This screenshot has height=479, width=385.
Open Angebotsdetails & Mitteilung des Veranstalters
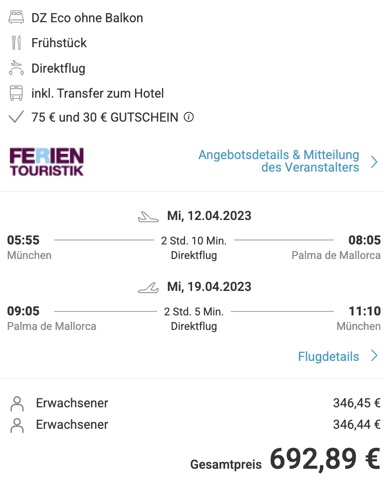click(279, 161)
